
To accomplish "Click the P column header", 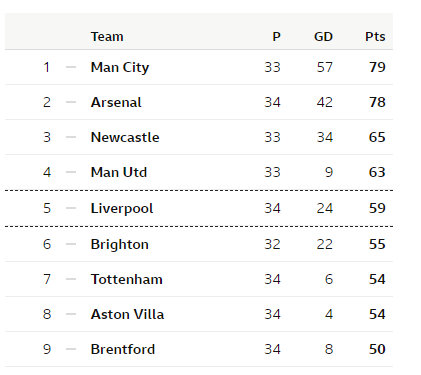I will click(276, 37).
